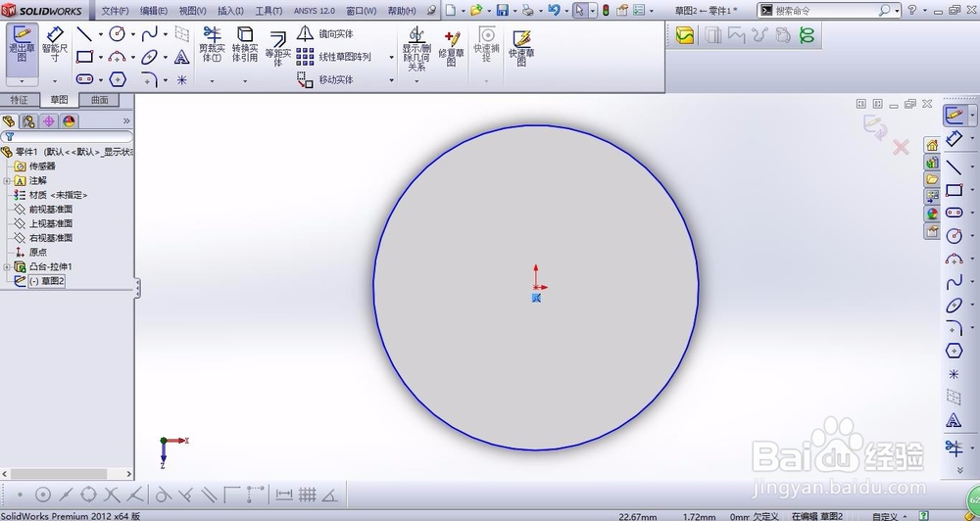
Task: Click the Rebuild traffic light icon
Action: [x=606, y=10]
